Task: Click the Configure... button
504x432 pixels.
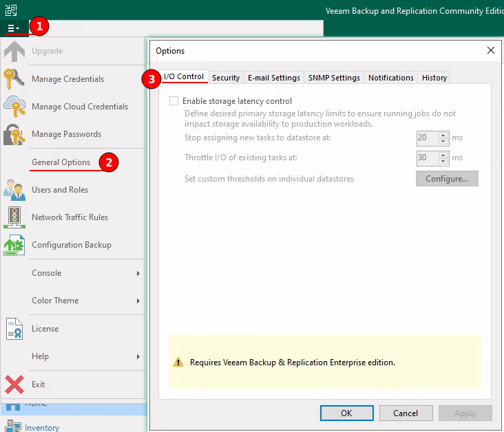Action: tap(447, 179)
